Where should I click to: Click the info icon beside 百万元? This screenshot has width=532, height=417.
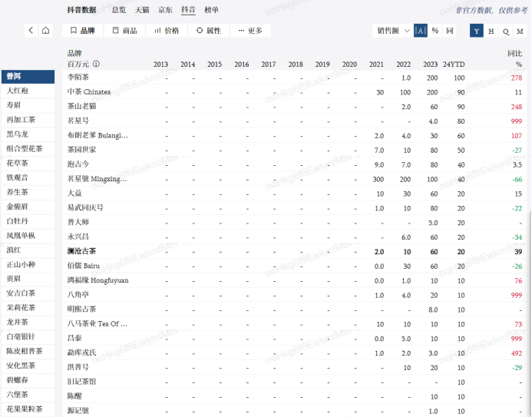click(x=97, y=65)
